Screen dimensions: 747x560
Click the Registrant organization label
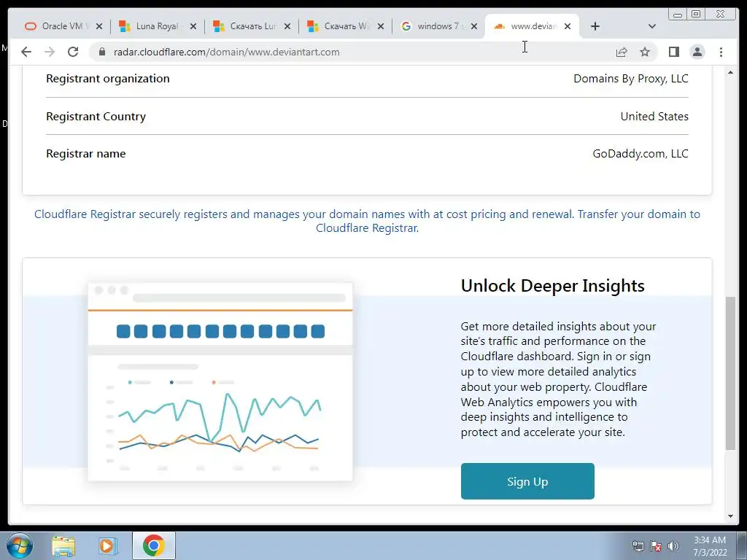tap(108, 79)
